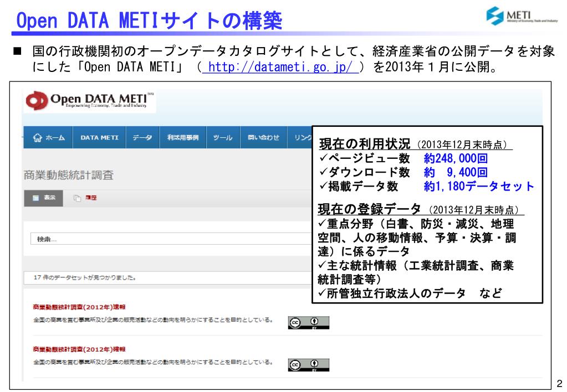
Task: Click the history icon beside 履歴
Action: pyautogui.click(x=77, y=198)
